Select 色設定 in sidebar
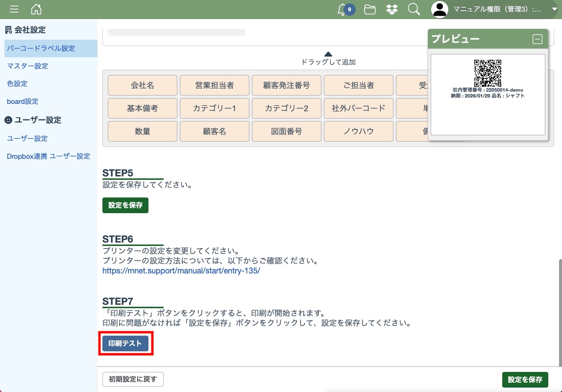Screen dimensions: 562x392 click(x=17, y=84)
